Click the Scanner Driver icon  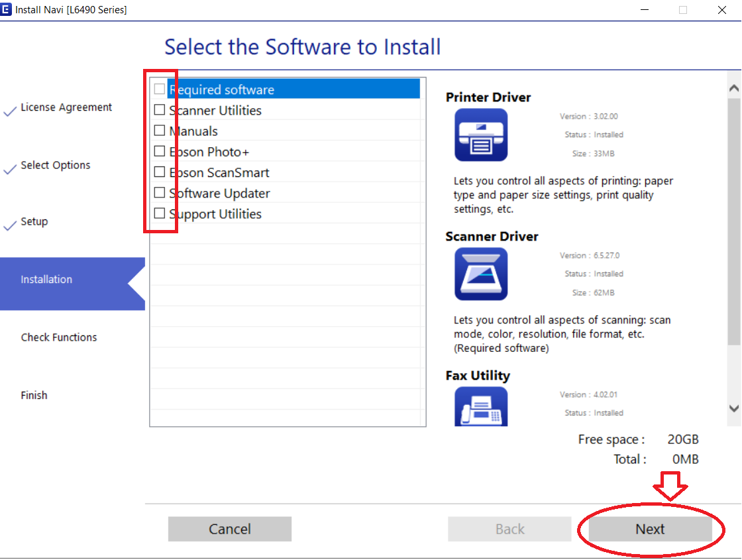(481, 274)
